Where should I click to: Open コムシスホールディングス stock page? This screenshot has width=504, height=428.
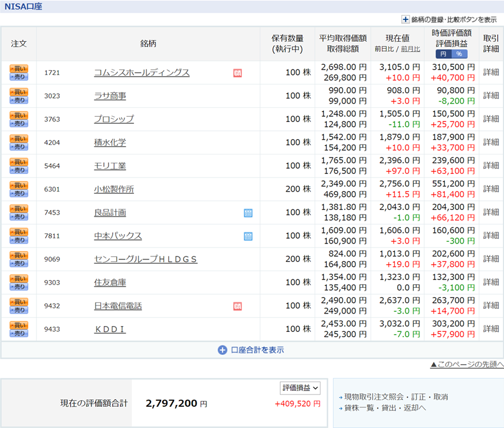(142, 73)
